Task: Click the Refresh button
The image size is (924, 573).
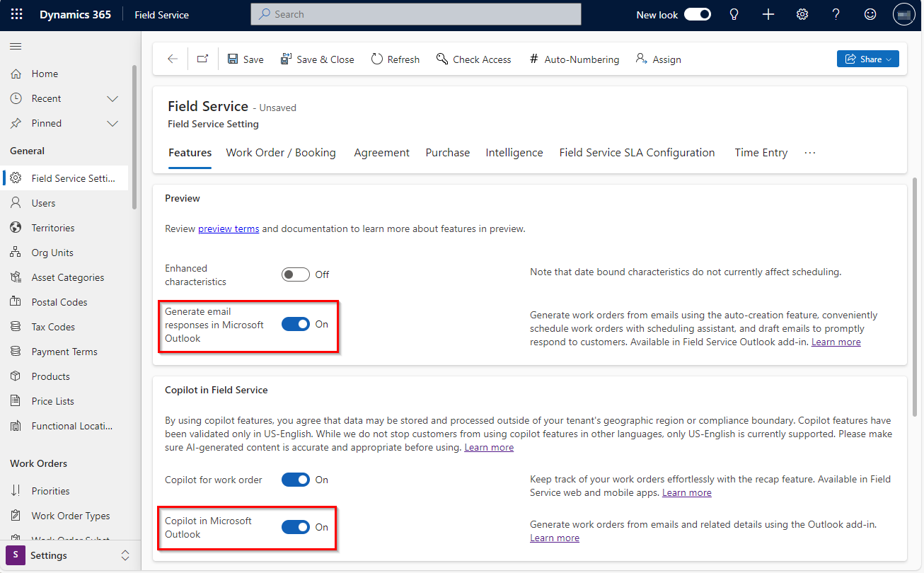Action: (x=395, y=59)
